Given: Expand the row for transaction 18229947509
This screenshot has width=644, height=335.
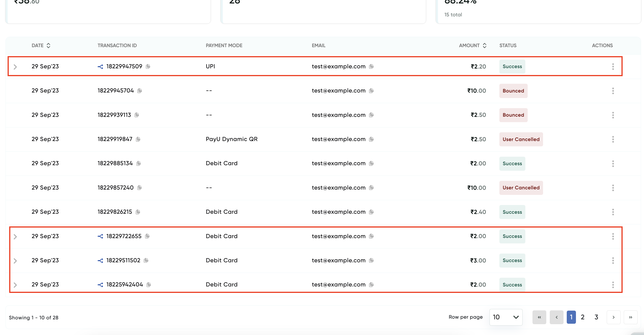Looking at the screenshot, I should (15, 67).
